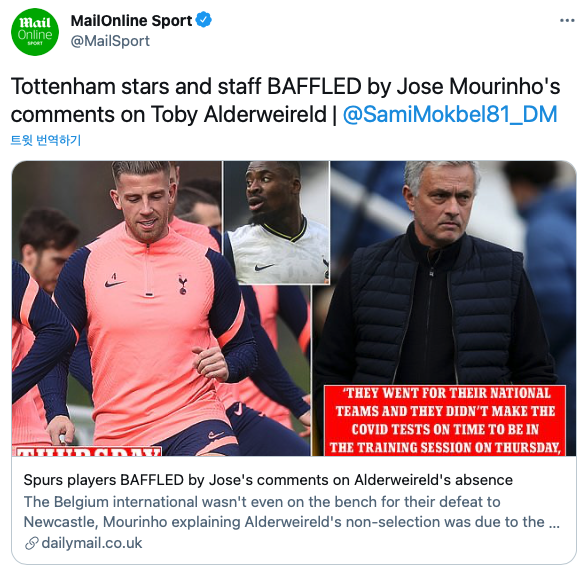Click the red quote box about COVID tests
The width and height of the screenshot is (587, 574).
coord(445,420)
